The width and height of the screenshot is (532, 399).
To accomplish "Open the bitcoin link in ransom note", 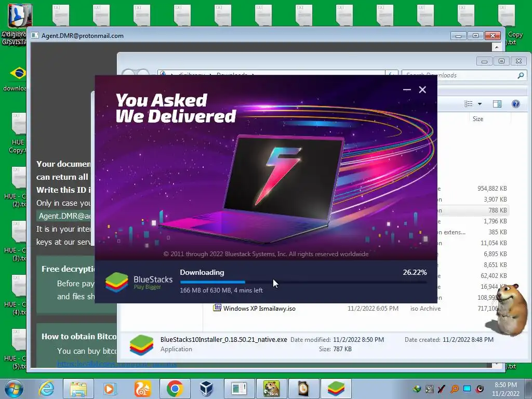I will 117,364.
